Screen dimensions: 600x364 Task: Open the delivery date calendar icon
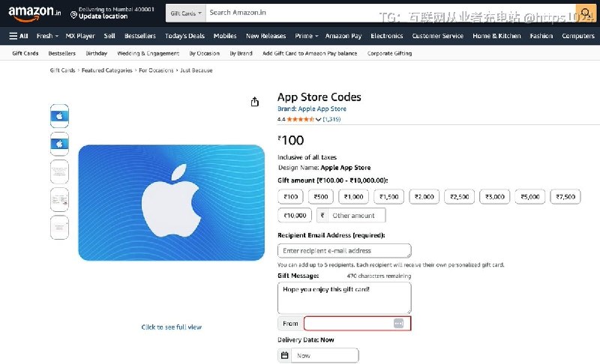coord(285,356)
